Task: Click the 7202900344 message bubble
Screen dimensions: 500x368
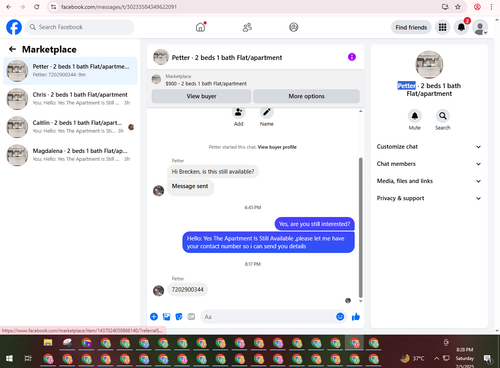Action: pos(187,290)
